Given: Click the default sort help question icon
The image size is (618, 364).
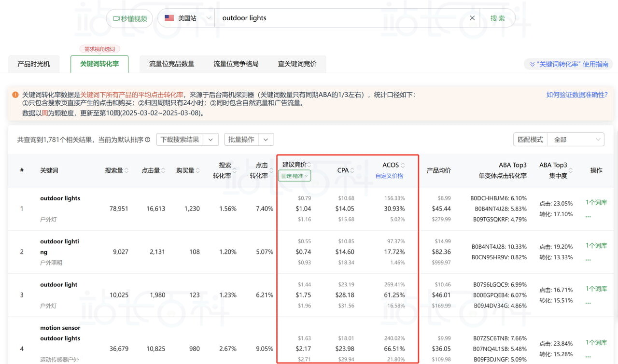Looking at the screenshot, I should [x=147, y=140].
